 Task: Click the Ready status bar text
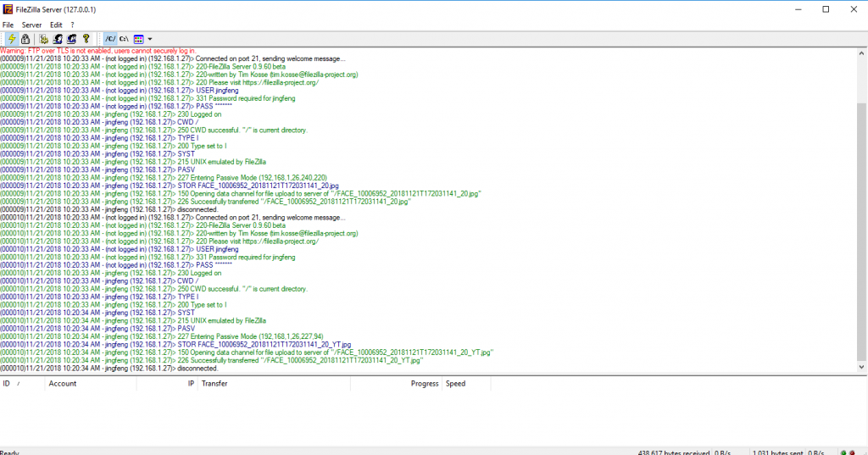(x=9, y=452)
